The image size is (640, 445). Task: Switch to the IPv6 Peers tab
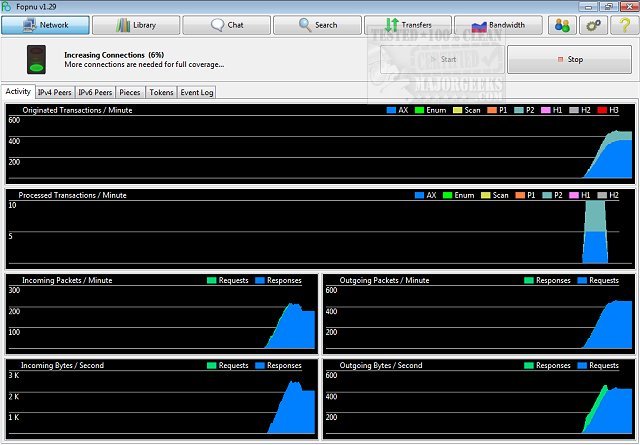click(x=95, y=93)
